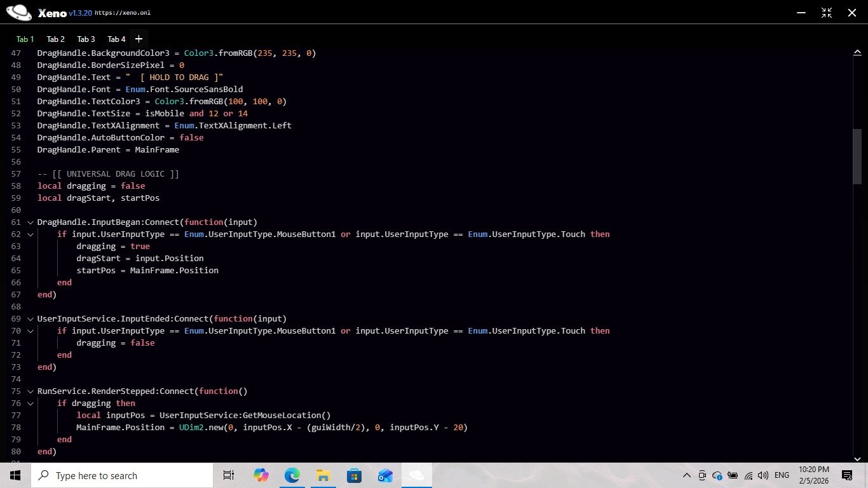The height and width of the screenshot is (488, 868).
Task: Add a new script tab with plus
Action: tap(139, 39)
